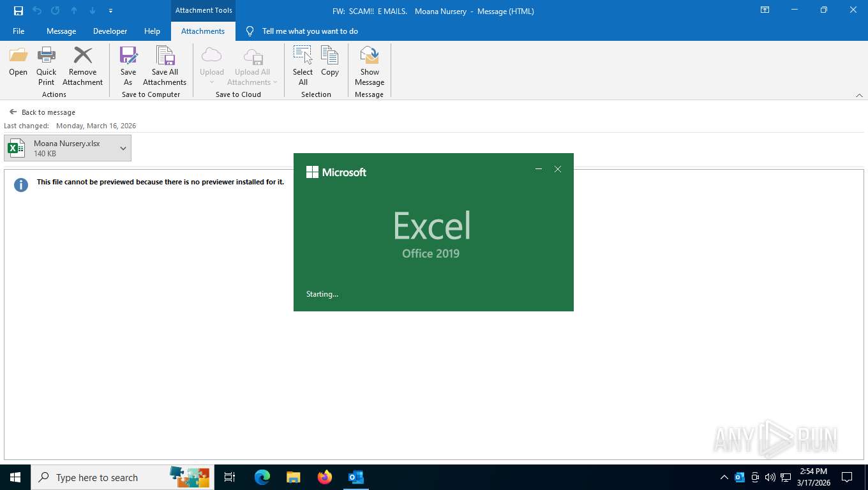The height and width of the screenshot is (490, 868).
Task: Click the Undo icon in title bar
Action: click(37, 11)
